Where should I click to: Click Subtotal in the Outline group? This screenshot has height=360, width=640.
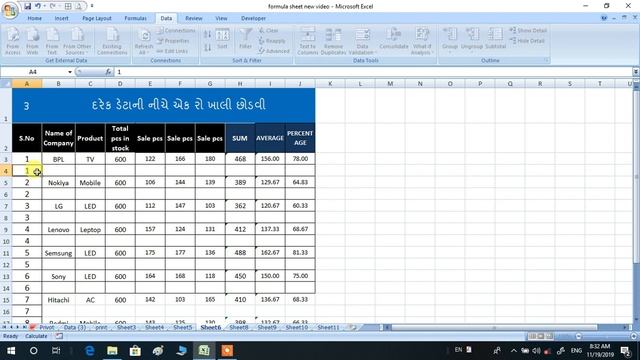tap(496, 39)
